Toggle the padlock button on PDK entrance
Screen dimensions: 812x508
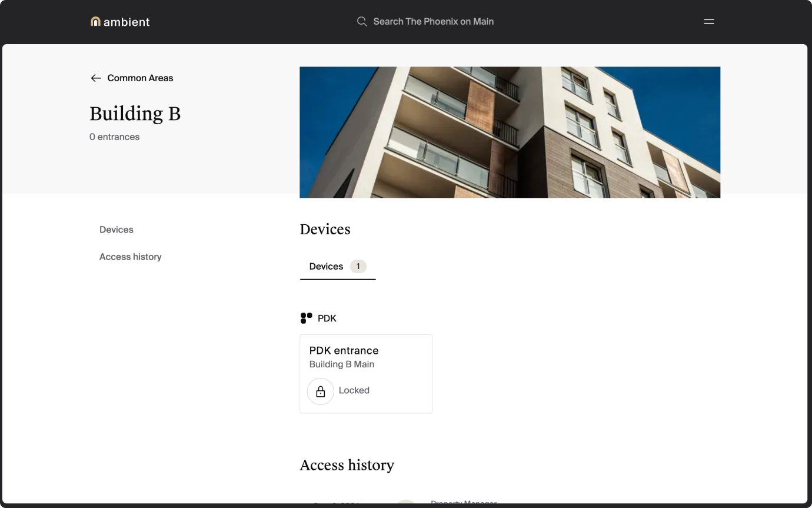point(321,391)
